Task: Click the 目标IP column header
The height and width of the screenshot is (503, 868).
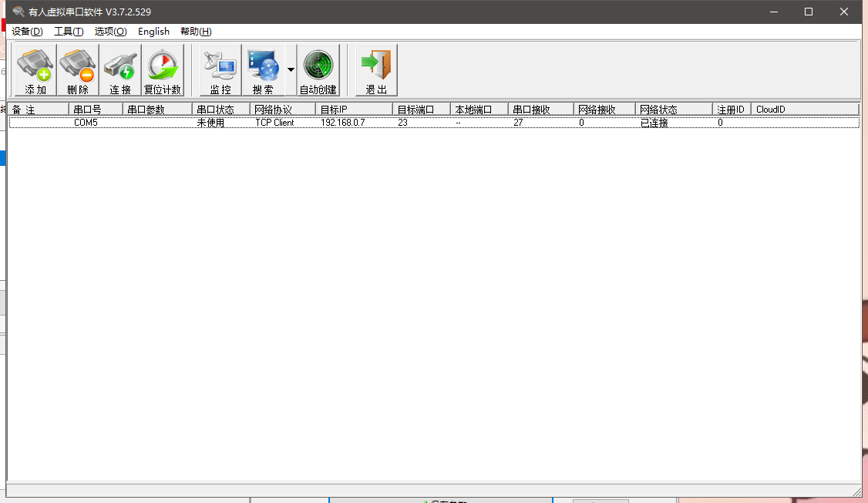Action: 355,110
